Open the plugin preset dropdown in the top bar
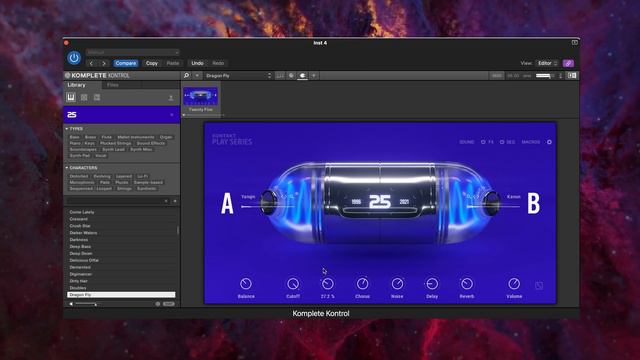 coord(133,52)
